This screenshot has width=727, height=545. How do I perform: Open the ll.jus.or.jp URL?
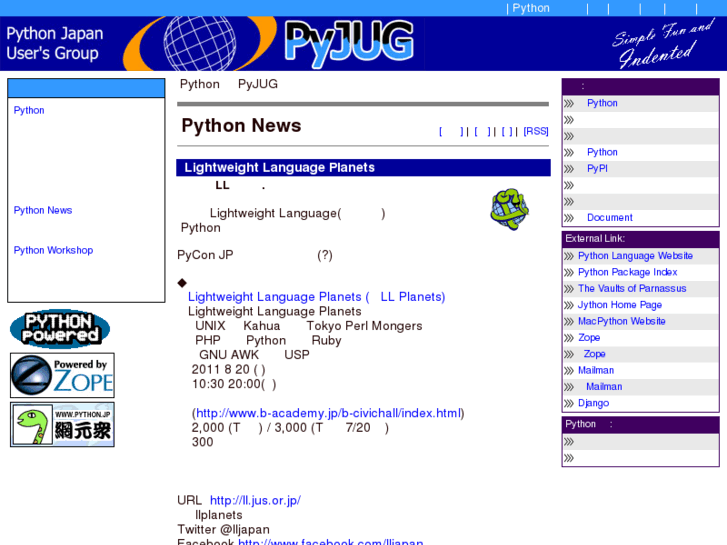click(x=255, y=500)
